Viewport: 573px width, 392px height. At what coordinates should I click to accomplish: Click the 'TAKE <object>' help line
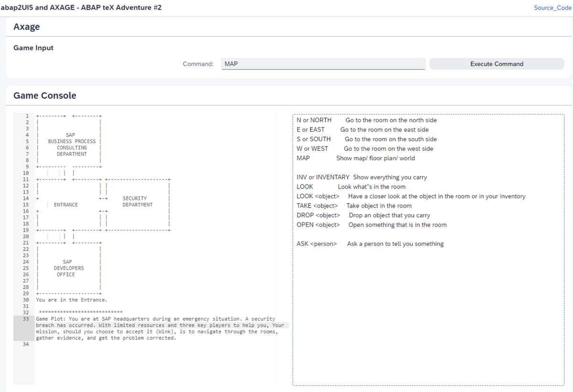coord(354,206)
